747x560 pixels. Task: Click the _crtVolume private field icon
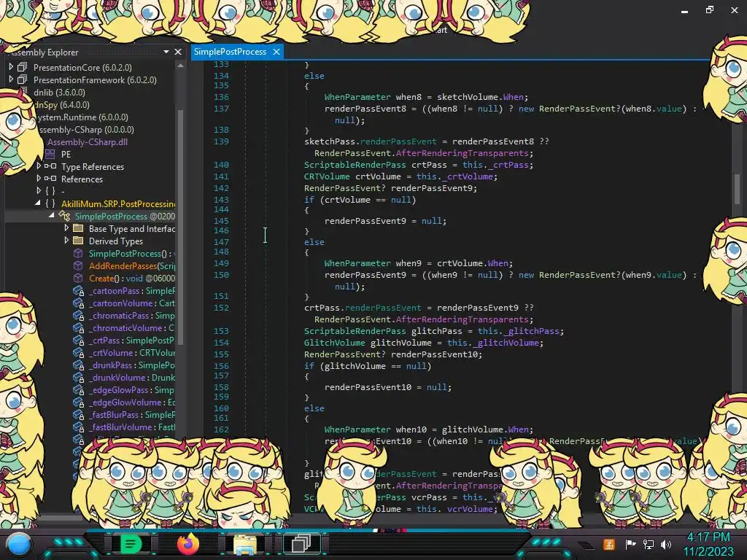click(78, 352)
